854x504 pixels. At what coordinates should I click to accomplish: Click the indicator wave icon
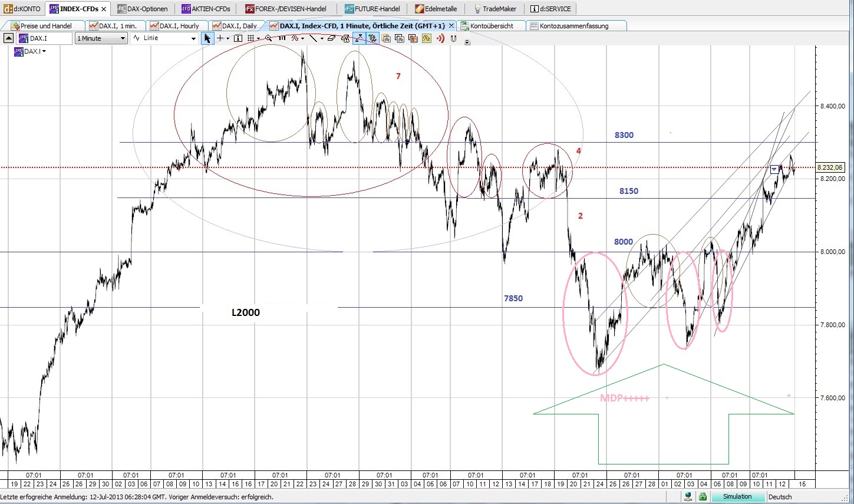(296, 39)
